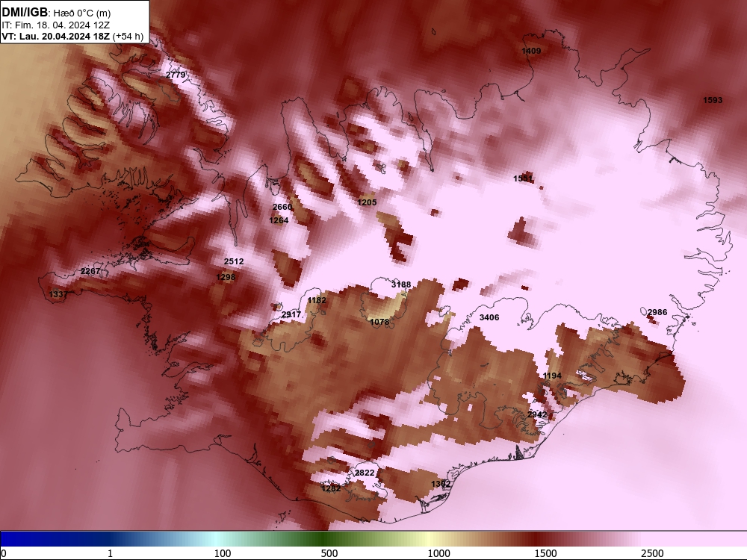The image size is (747, 560).
Task: Click the map value 1298
Action: 226,277
